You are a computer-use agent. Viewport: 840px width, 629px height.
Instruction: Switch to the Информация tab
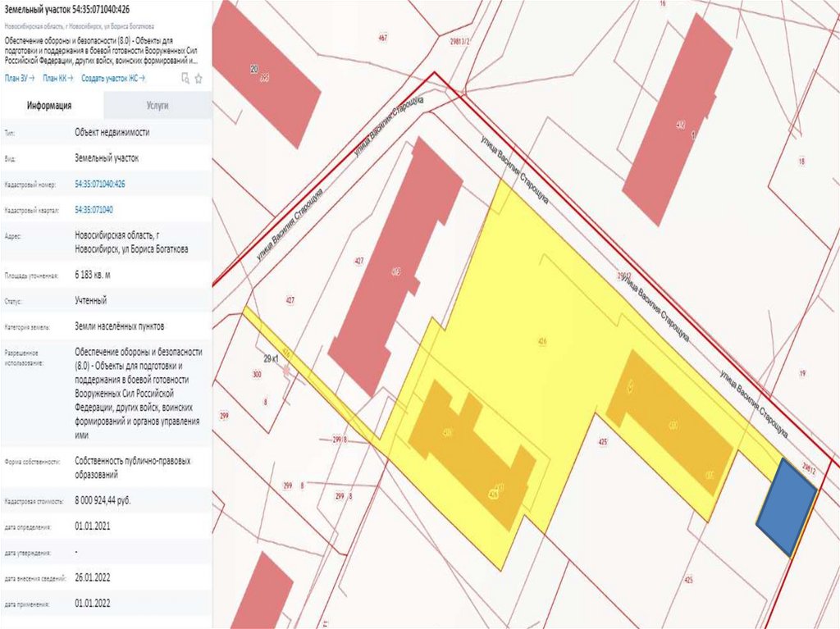[x=49, y=106]
